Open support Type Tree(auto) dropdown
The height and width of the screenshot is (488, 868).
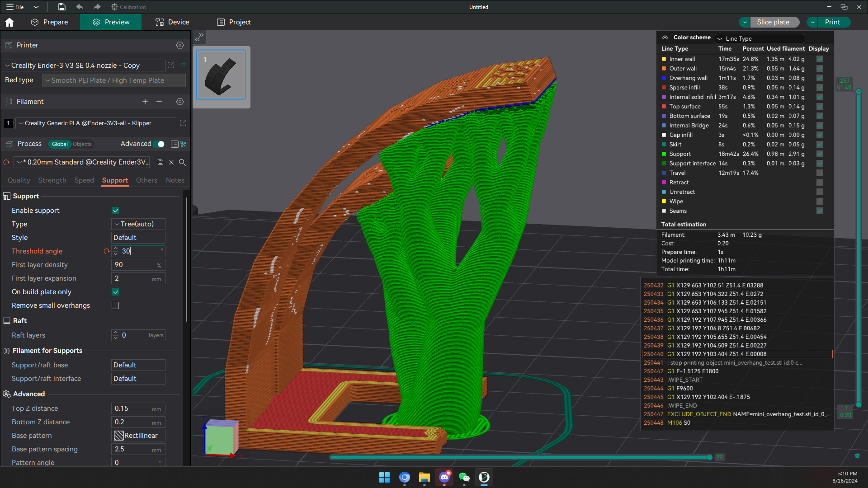point(138,224)
